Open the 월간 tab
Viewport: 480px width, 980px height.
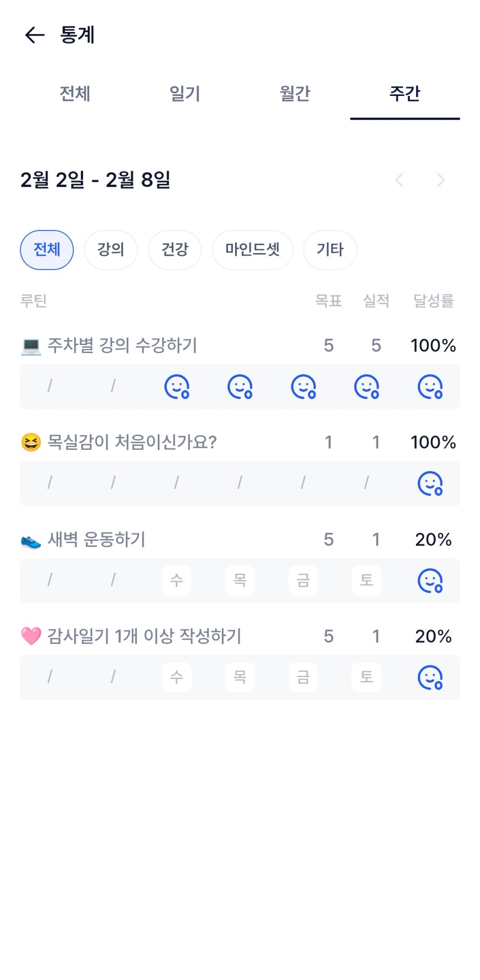(x=295, y=93)
